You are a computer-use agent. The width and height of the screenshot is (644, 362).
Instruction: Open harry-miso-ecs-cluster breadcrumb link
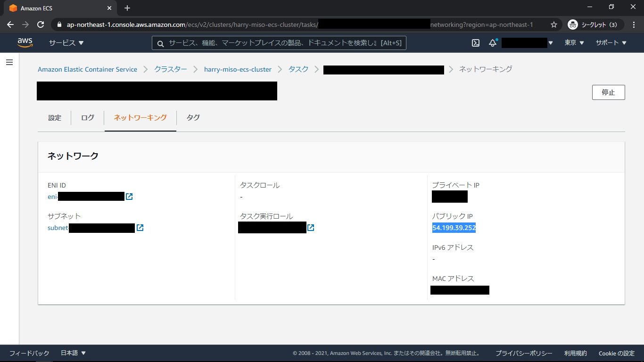click(238, 69)
